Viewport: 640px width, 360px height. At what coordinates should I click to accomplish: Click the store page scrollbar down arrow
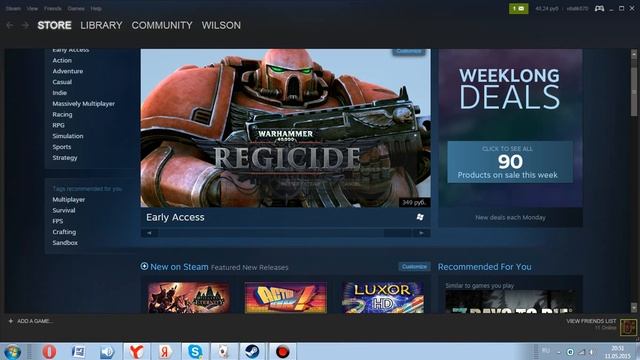pyautogui.click(x=634, y=308)
